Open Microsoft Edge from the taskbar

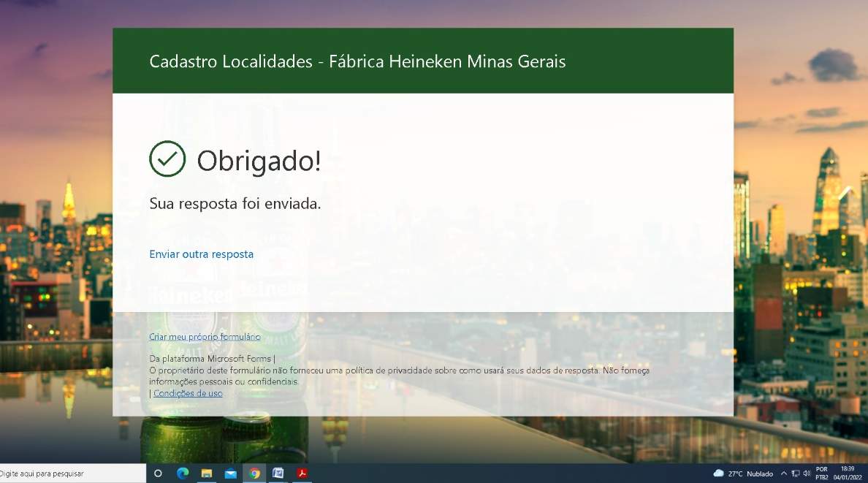[183, 474]
